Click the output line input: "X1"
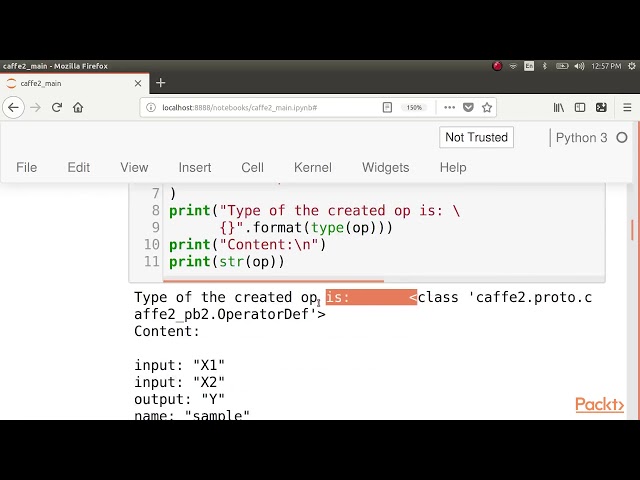 [x=180, y=365]
